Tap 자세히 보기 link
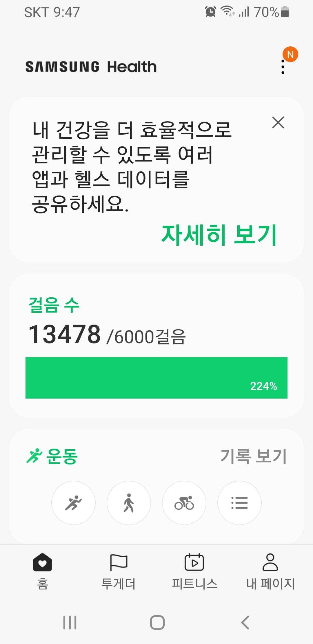The height and width of the screenshot is (644, 313). (219, 235)
